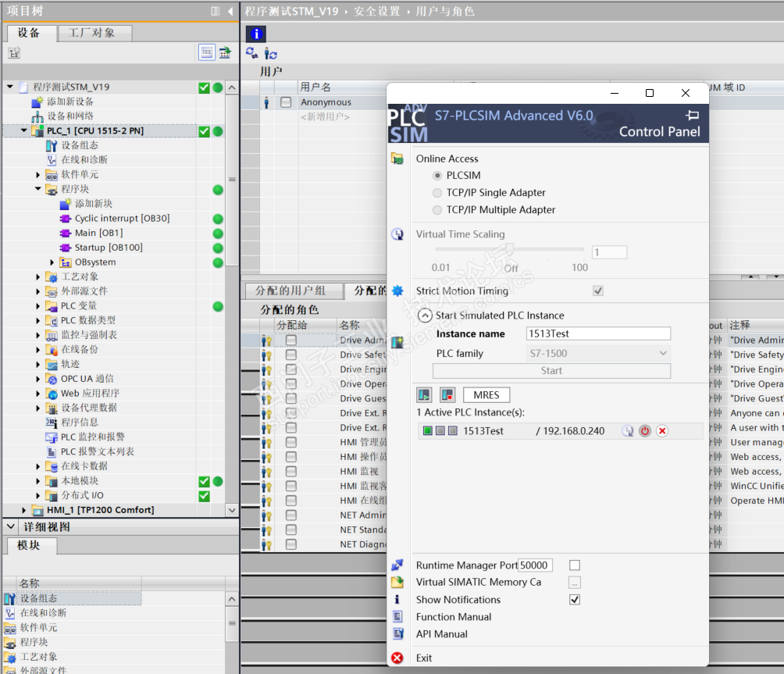Click the project tree toolbar icon under the 设备 tab
Image resolution: width=784 pixels, height=674 pixels.
pyautogui.click(x=14, y=52)
